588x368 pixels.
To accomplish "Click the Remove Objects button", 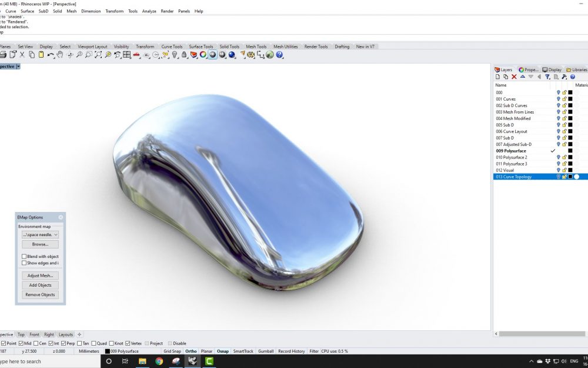I will (x=40, y=295).
